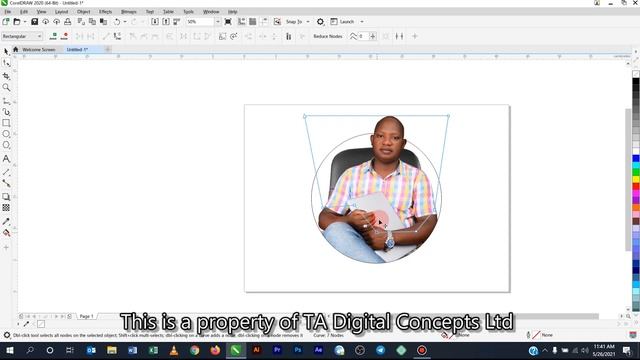The image size is (640, 360).
Task: Expand the Undo history dropdown arrow
Action: tap(125, 22)
